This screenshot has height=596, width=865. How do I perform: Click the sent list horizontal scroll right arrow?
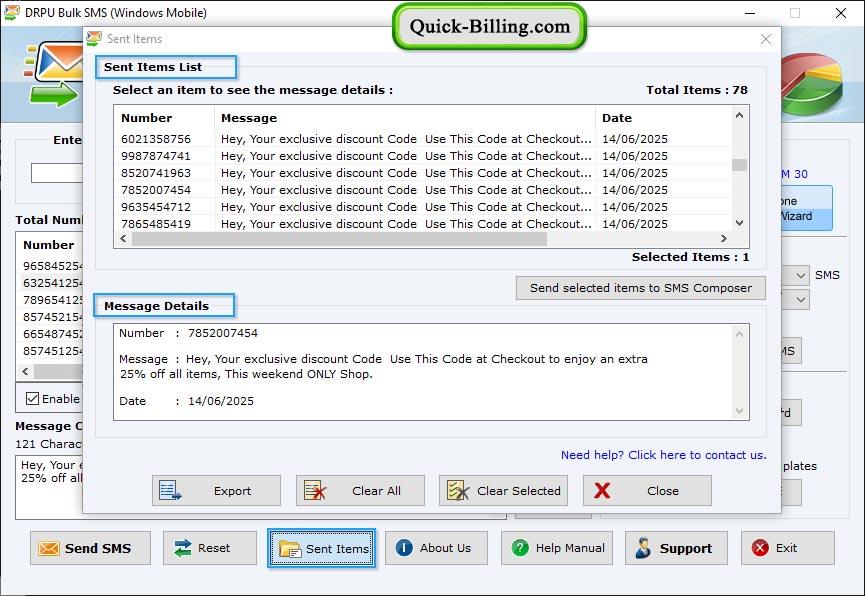724,238
